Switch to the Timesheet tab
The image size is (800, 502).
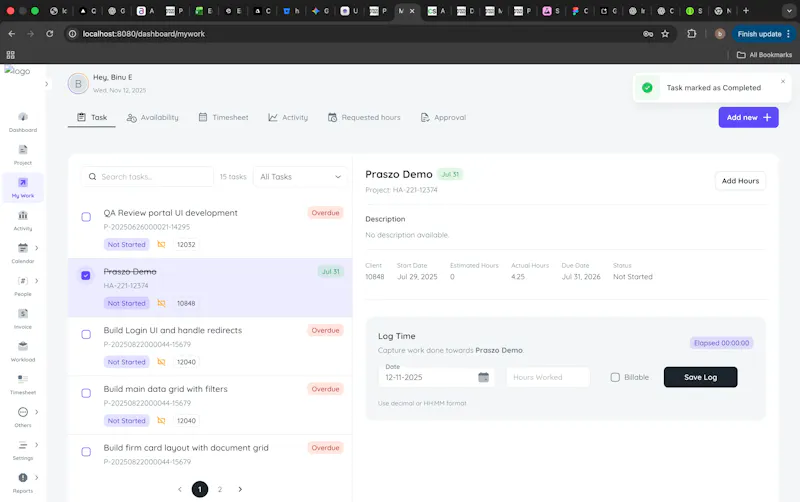223,117
